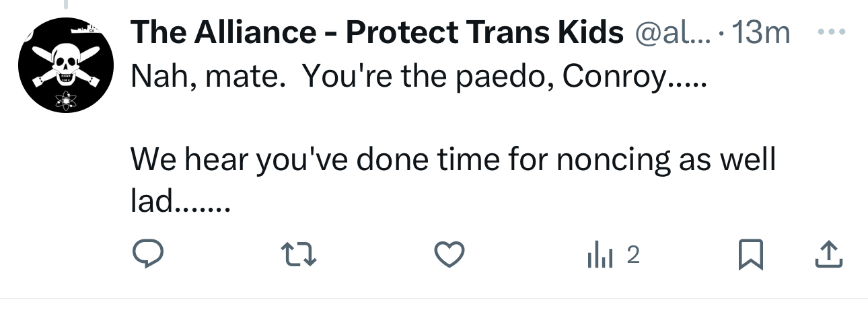Click the repost arrows icon

298,255
